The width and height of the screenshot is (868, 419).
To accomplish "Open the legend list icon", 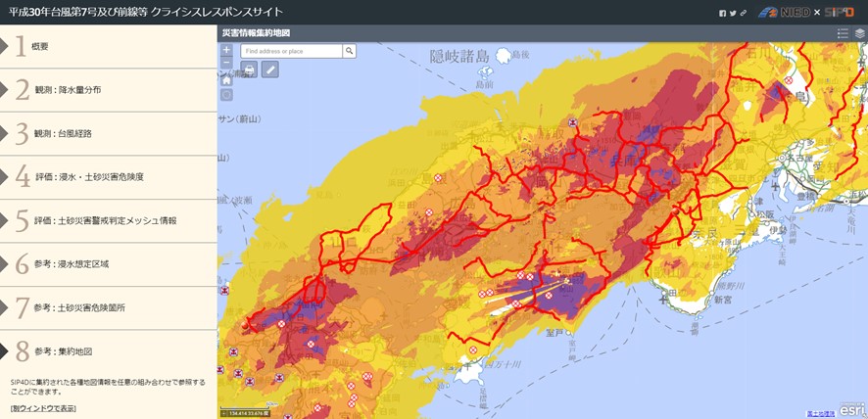I will (x=843, y=32).
